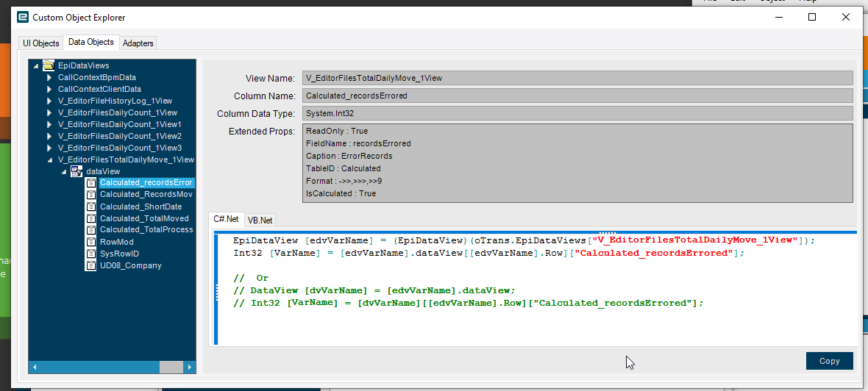
Task: Expand the CallContextClientData node
Action: click(x=49, y=89)
